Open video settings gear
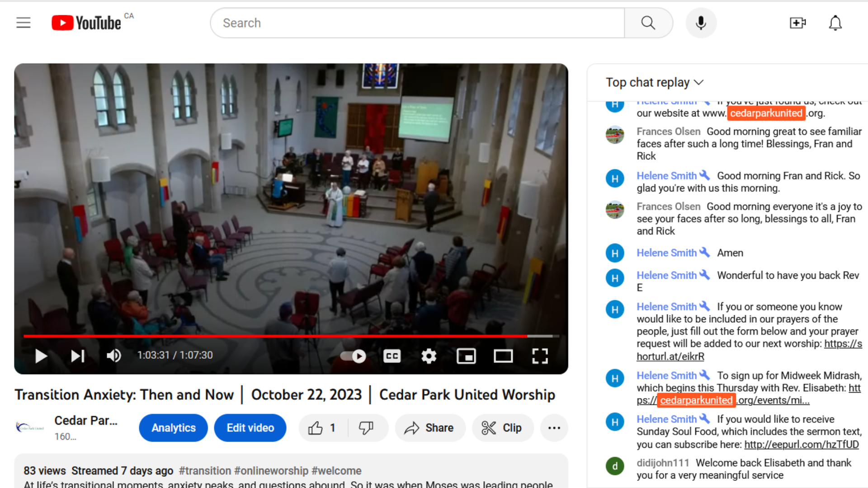Screen dimensions: 868x488 (429, 356)
